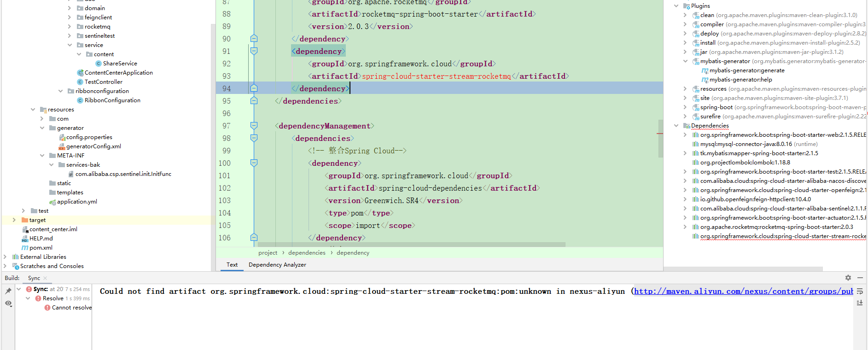
Task: Click the Cannot resolve error icon
Action: click(47, 308)
